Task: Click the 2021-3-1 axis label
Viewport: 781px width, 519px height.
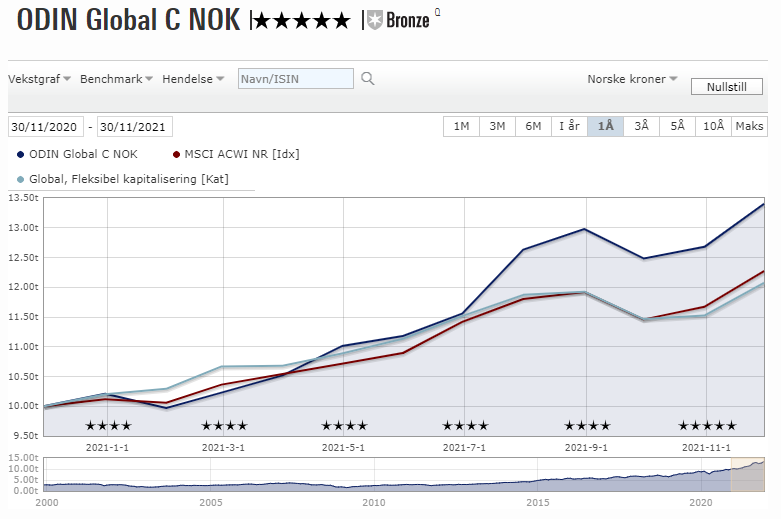Action: click(223, 447)
